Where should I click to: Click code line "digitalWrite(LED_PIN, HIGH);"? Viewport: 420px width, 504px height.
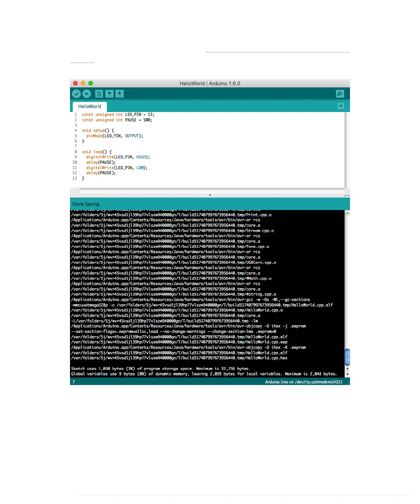click(x=118, y=157)
